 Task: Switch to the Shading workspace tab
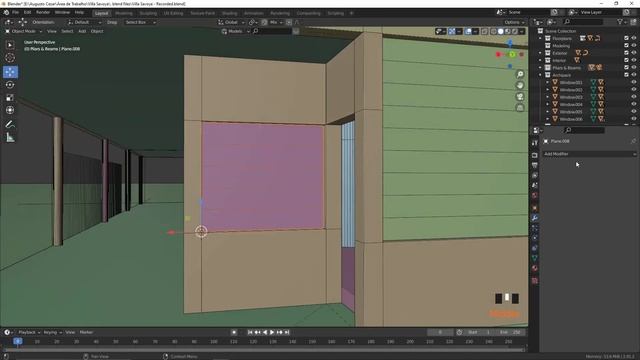[x=229, y=13]
